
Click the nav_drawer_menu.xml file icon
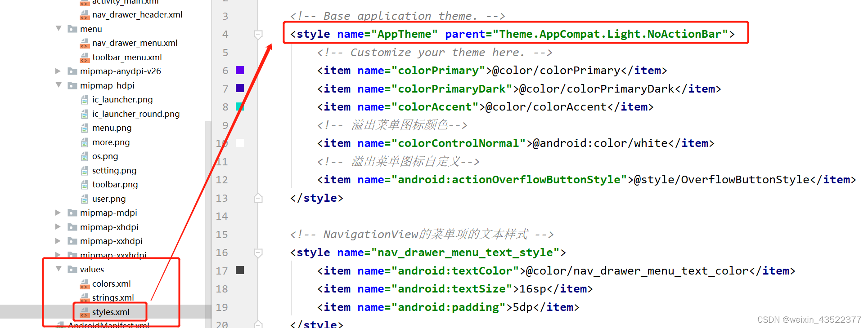coord(85,44)
